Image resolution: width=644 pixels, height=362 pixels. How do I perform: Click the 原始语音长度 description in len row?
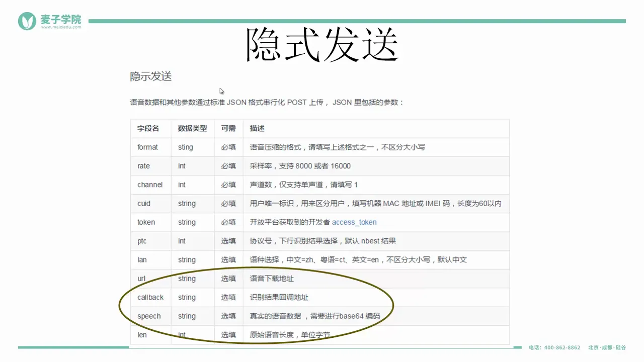(x=290, y=335)
